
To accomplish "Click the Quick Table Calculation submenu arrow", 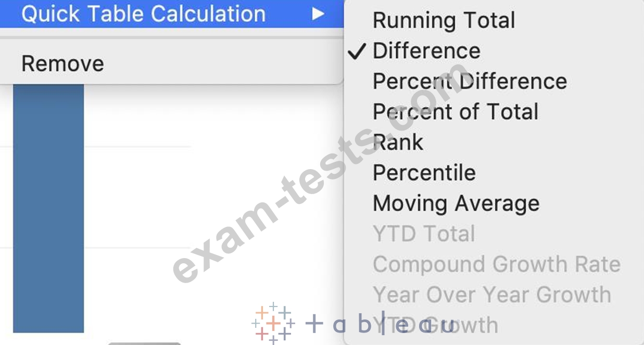I will tap(318, 14).
